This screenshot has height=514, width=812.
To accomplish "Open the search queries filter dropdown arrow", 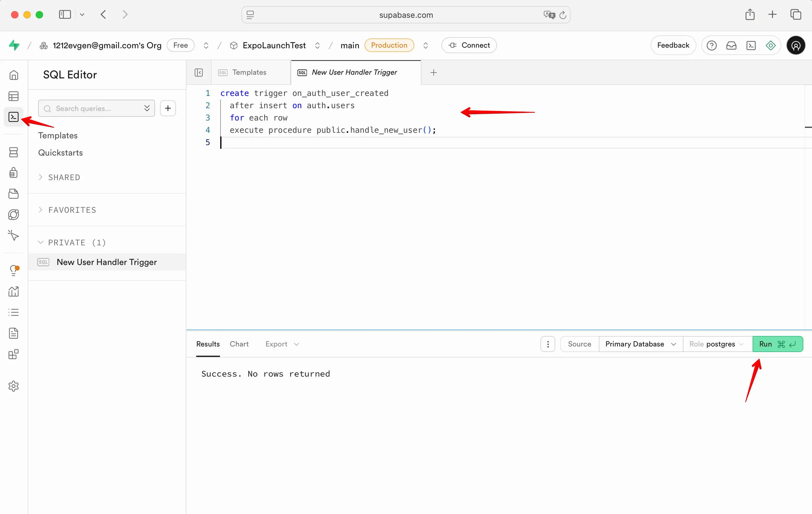I will click(147, 108).
